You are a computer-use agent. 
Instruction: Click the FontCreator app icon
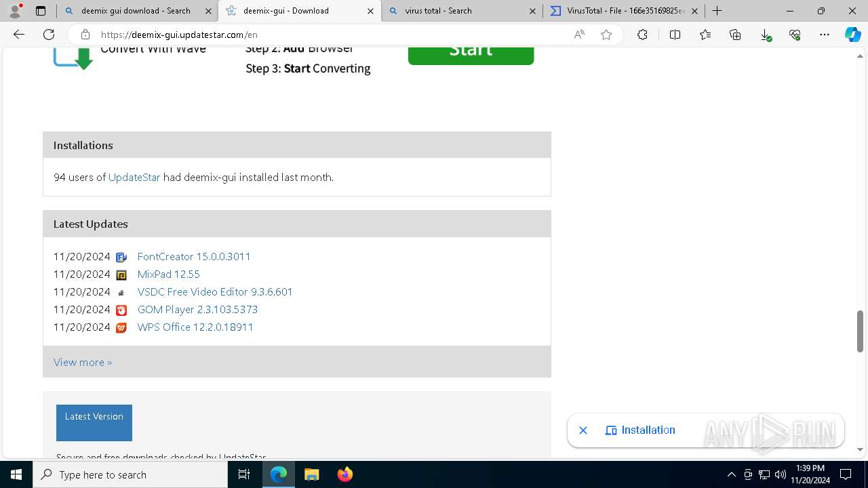coord(121,257)
